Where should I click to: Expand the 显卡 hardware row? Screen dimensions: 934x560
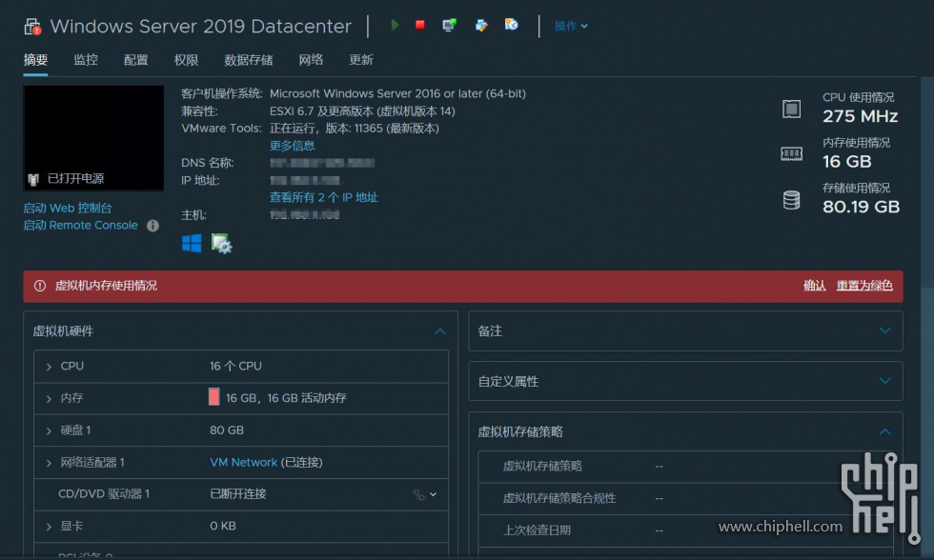coord(49,527)
